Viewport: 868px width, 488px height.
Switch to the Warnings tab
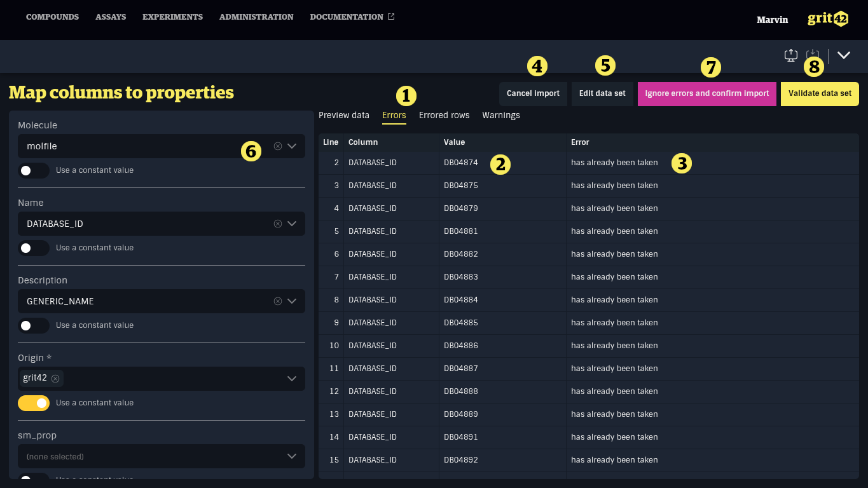click(501, 115)
